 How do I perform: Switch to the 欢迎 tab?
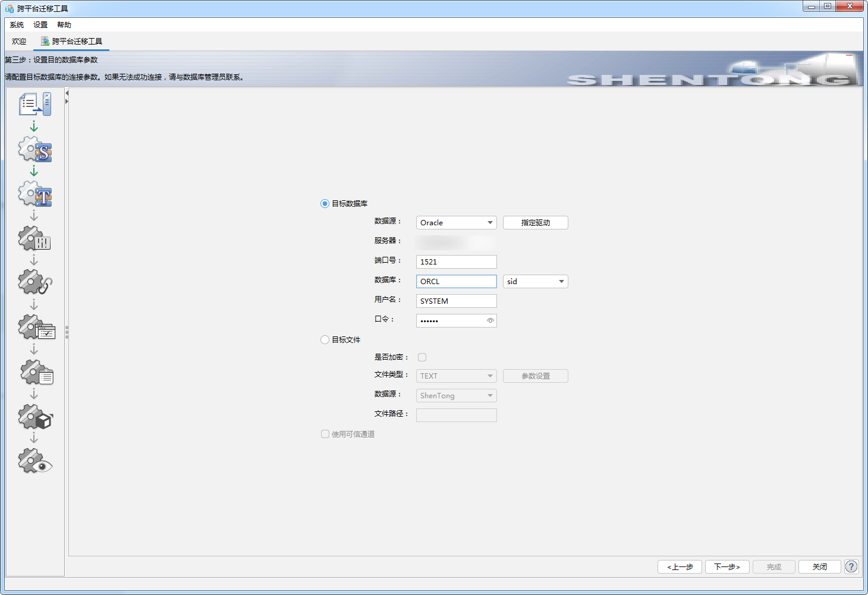click(19, 42)
